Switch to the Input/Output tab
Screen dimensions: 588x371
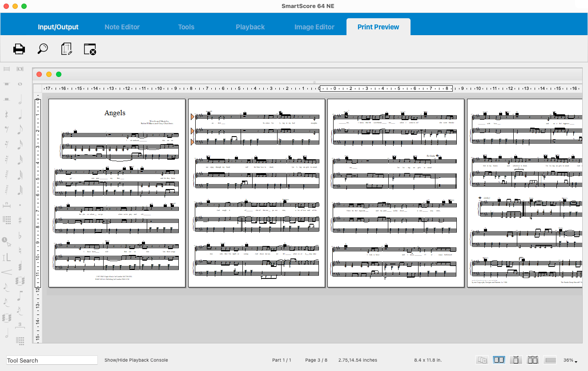(x=58, y=27)
